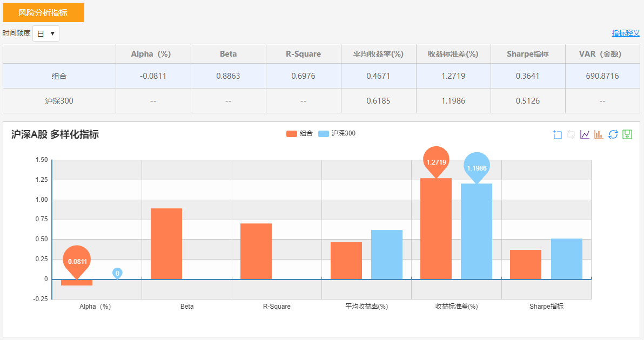Switch chart to line view
644x340 pixels.
(x=585, y=134)
